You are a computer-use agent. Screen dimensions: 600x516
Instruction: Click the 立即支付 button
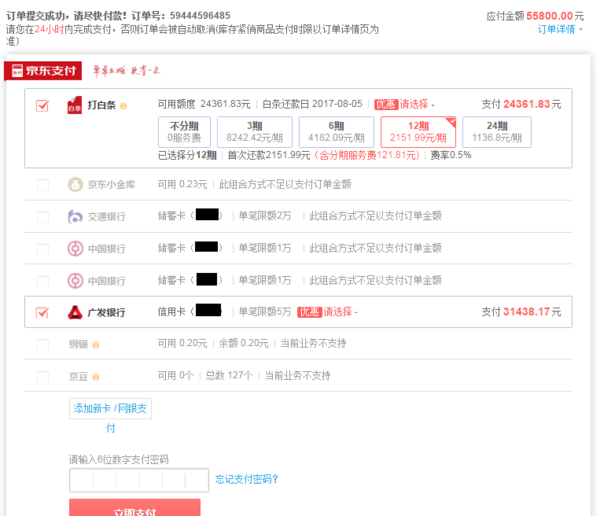point(135,508)
